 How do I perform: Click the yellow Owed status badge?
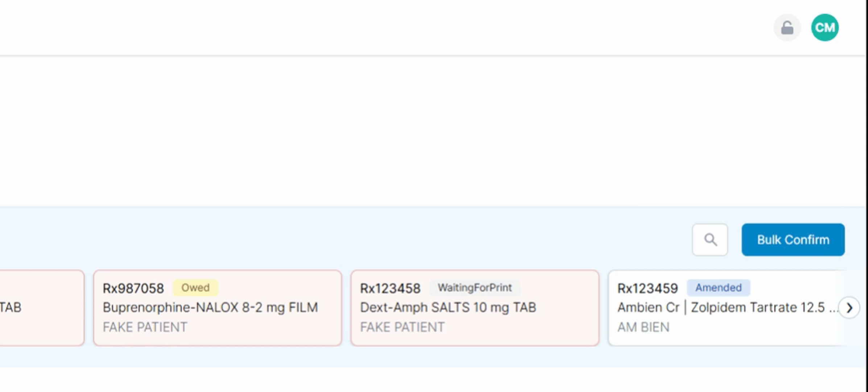pos(195,287)
